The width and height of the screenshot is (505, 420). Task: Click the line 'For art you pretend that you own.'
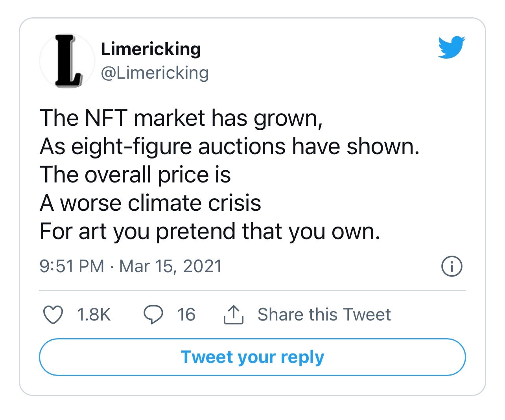click(210, 232)
